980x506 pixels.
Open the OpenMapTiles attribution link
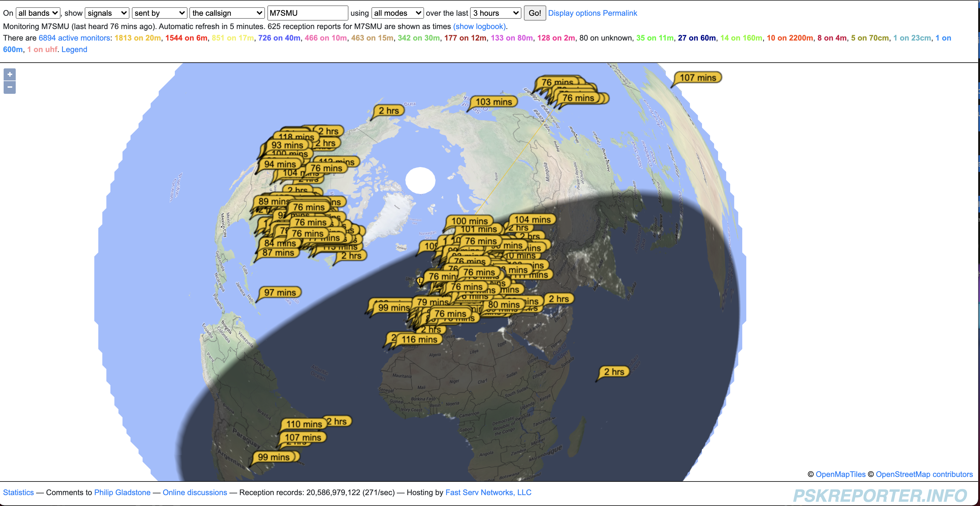tap(840, 474)
